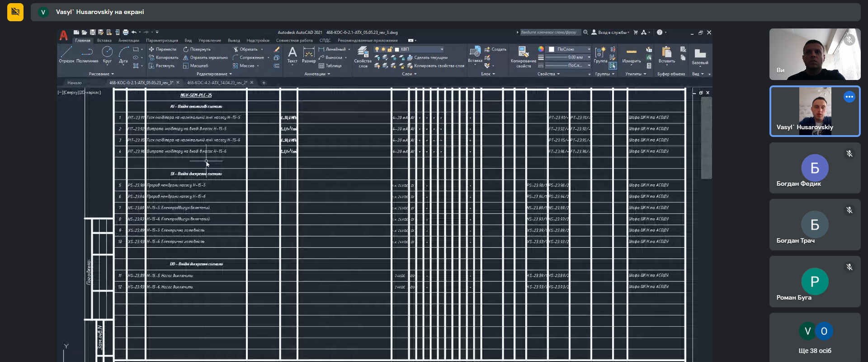Open options on Vasyl` Husarovskiy video tile
This screenshot has width=868, height=362.
[849, 97]
